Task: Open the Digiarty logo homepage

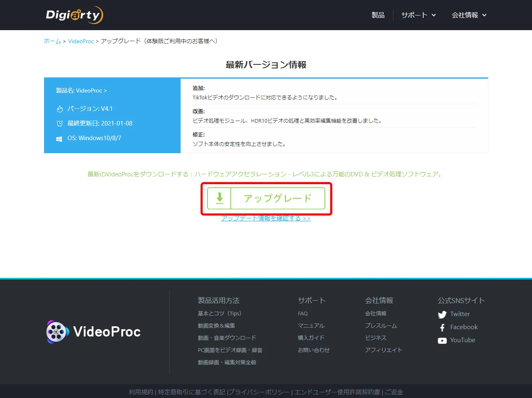Action: click(x=75, y=15)
